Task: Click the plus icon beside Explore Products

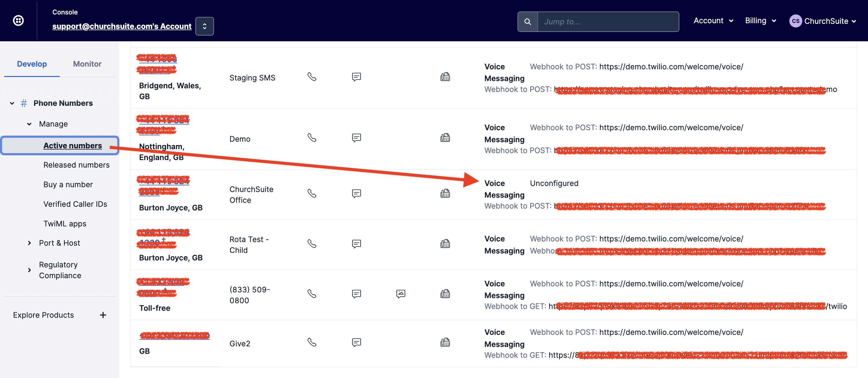Action: click(103, 315)
